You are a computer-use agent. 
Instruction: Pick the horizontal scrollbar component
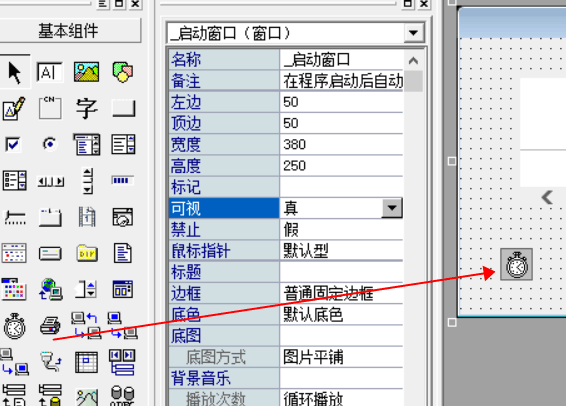click(x=51, y=181)
